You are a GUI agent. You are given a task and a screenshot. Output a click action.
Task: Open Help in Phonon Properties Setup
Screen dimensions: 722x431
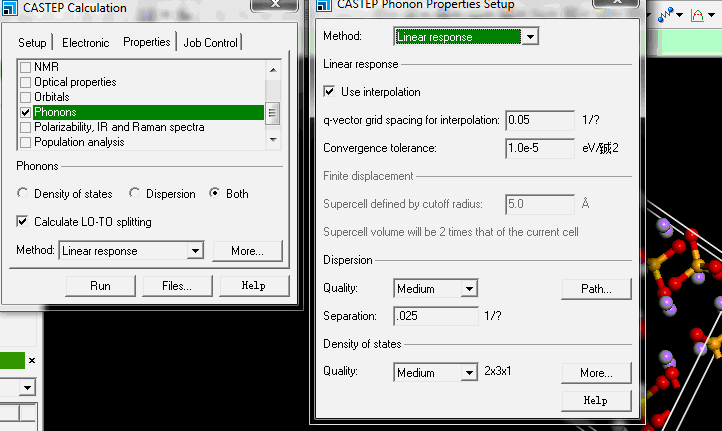click(596, 401)
